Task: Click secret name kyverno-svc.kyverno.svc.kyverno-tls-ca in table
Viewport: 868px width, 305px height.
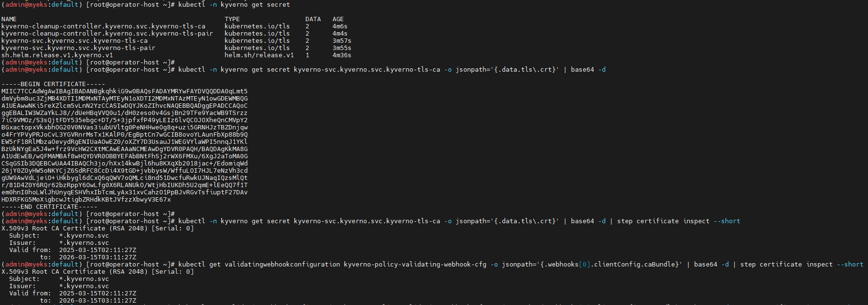Action: click(x=75, y=41)
